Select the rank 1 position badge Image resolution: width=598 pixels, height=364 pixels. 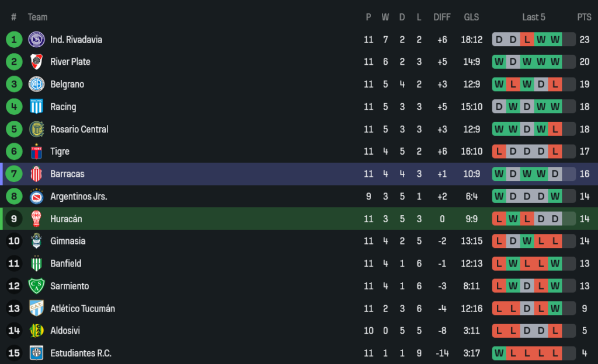pyautogui.click(x=13, y=40)
